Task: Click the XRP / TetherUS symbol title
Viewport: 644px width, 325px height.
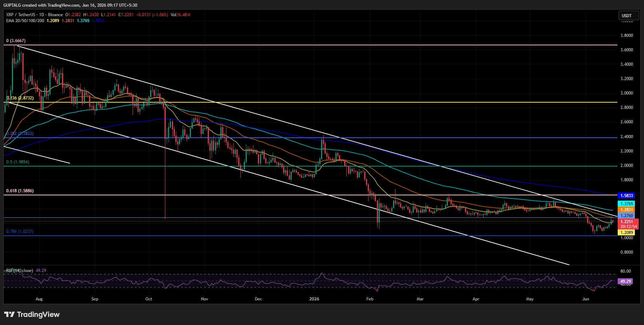Action: [x=34, y=15]
